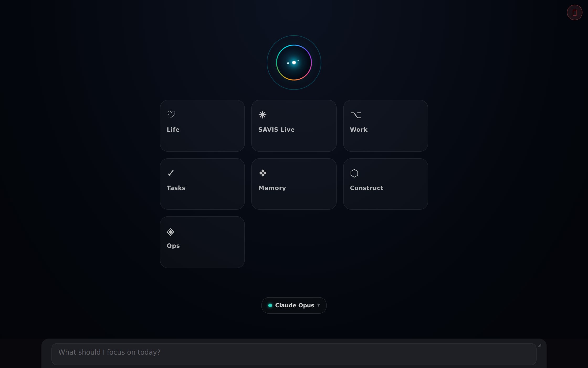The width and height of the screenshot is (588, 368).
Task: Click the green status dot by Claude Opus
Action: pyautogui.click(x=270, y=305)
